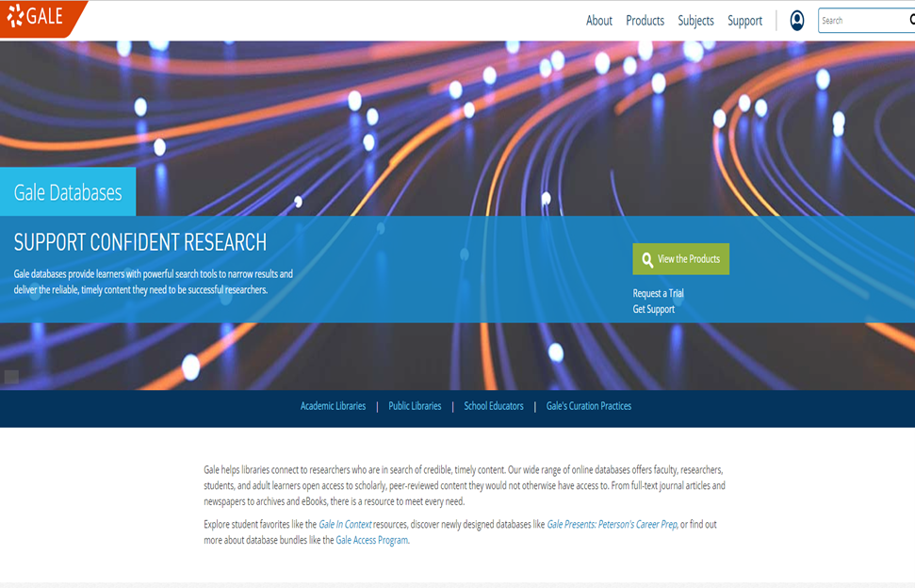The height and width of the screenshot is (588, 915).
Task: Click the small gray square on hero image
Action: click(x=11, y=377)
